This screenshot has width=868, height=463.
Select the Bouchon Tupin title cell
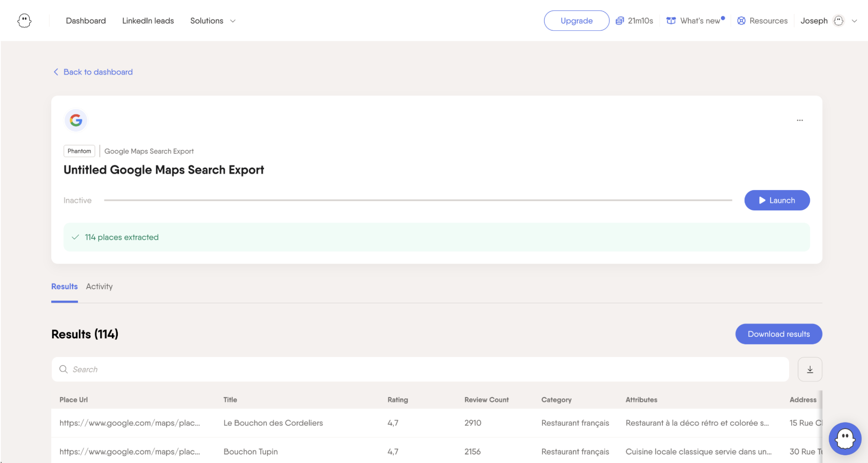click(250, 452)
